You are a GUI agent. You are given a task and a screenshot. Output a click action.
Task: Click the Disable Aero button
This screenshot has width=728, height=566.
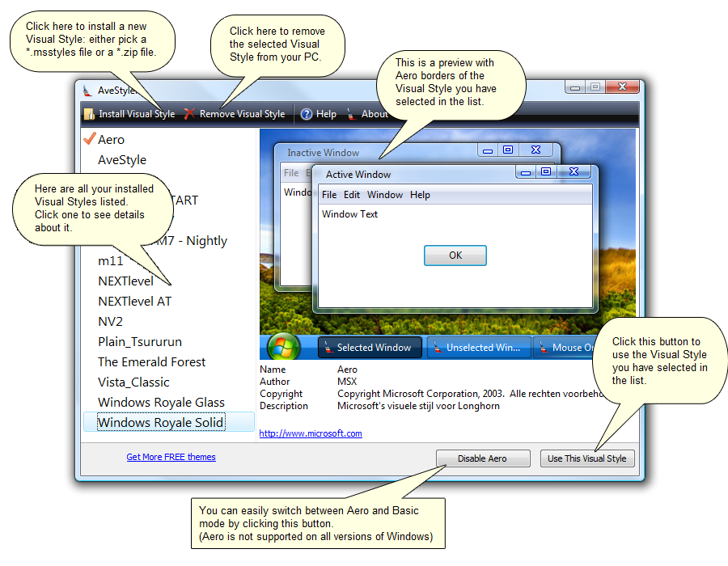click(x=483, y=458)
